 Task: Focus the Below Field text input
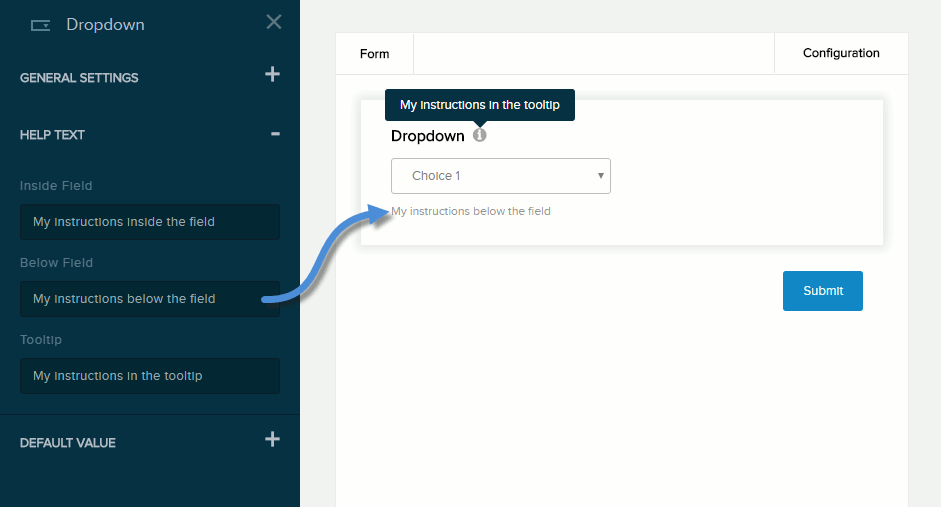(x=150, y=299)
